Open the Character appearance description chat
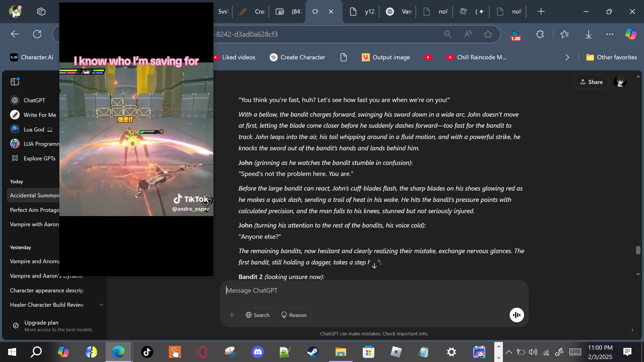 47,290
